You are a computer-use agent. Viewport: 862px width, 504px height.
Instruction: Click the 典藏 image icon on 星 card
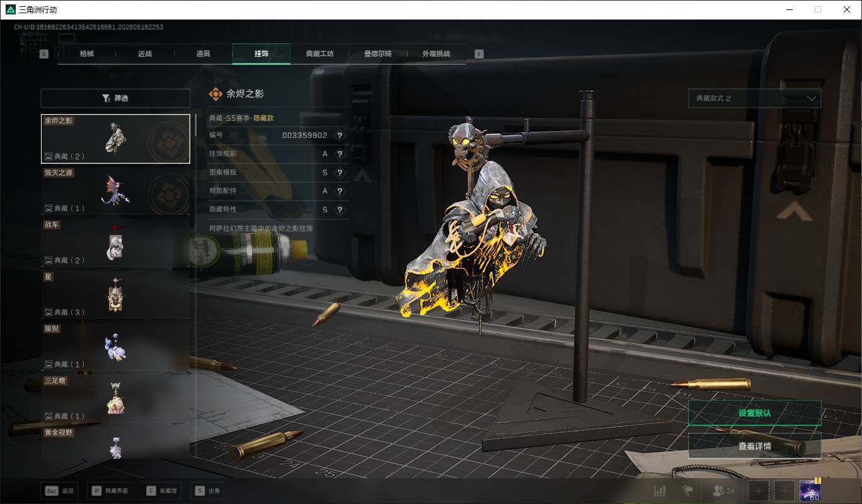coord(49,312)
